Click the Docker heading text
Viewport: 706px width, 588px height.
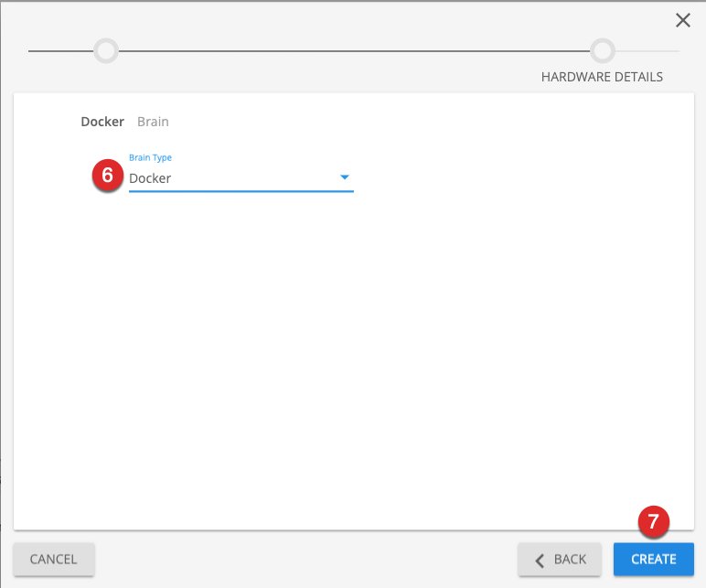[102, 122]
